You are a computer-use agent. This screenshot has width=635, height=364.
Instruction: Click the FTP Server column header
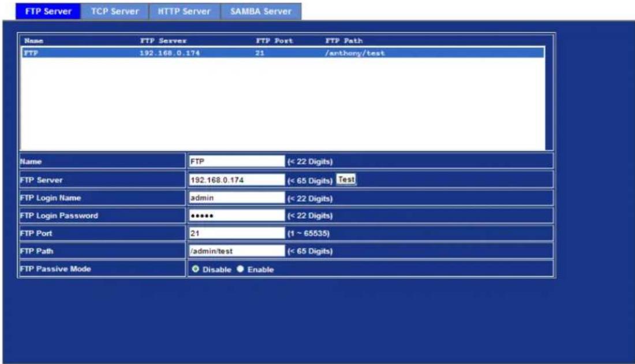click(x=163, y=41)
